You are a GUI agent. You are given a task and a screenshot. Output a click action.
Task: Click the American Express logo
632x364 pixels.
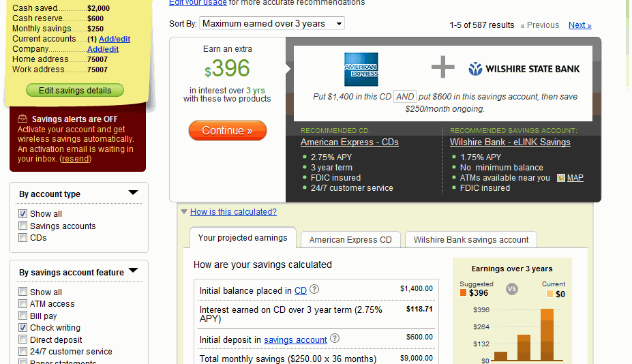click(361, 69)
